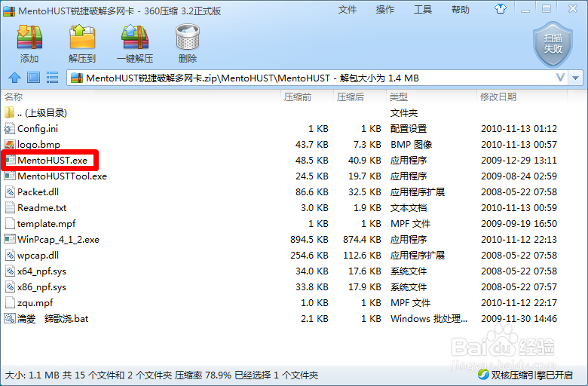Click the zqu.mpf file icon
The image size is (588, 386).
click(10, 302)
